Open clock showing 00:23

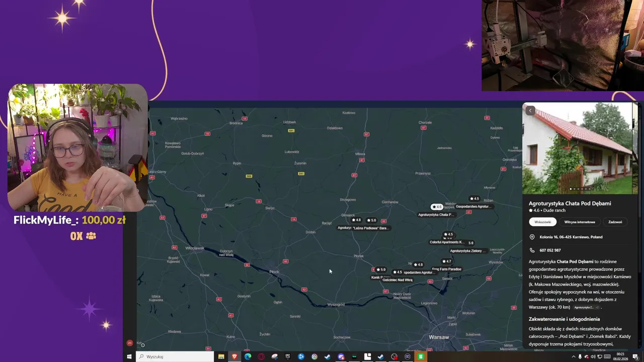tap(620, 356)
